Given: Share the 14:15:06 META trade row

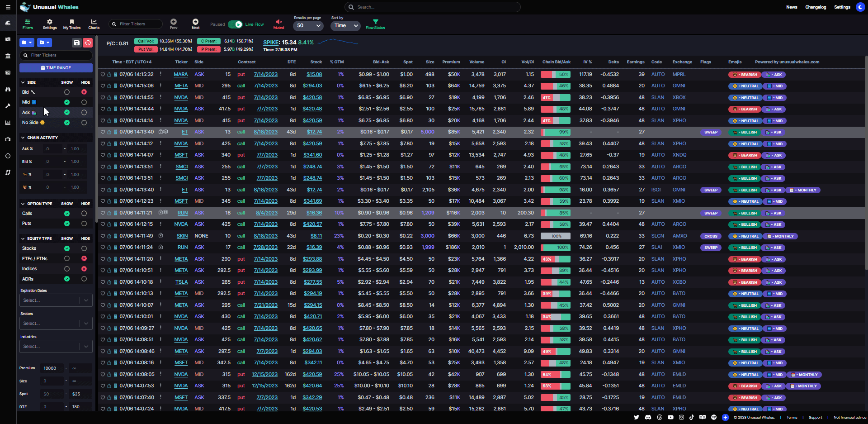Looking at the screenshot, I should tap(109, 86).
